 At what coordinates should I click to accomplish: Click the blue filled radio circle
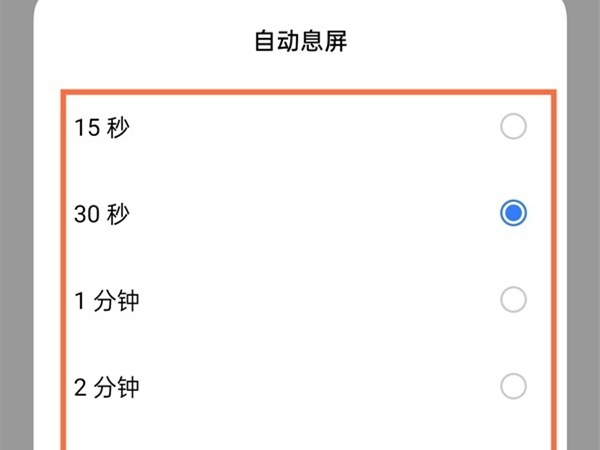pos(513,213)
